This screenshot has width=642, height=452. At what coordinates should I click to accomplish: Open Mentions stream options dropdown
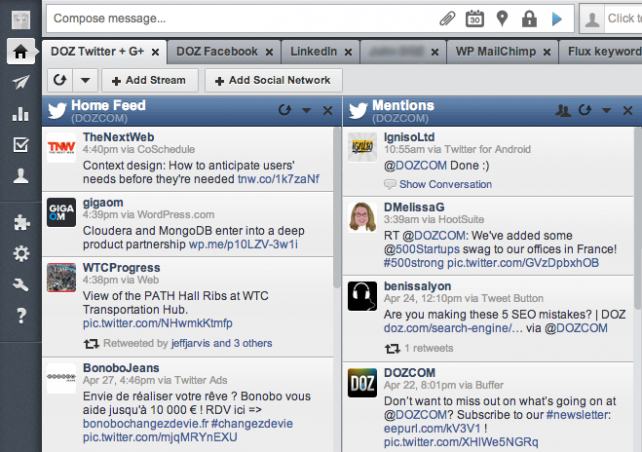(606, 110)
